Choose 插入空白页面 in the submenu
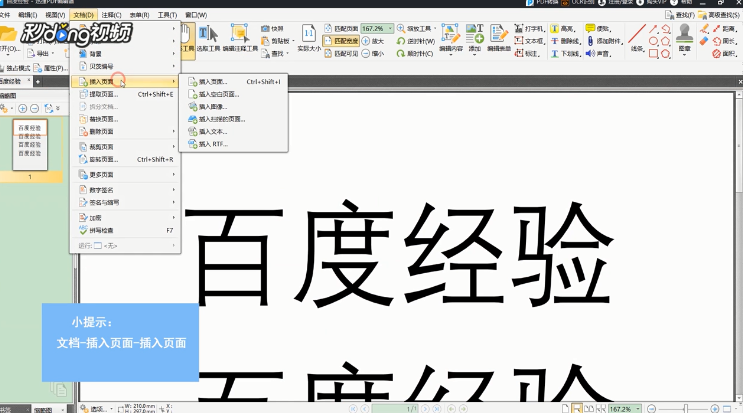This screenshot has height=413, width=743. pos(235,94)
